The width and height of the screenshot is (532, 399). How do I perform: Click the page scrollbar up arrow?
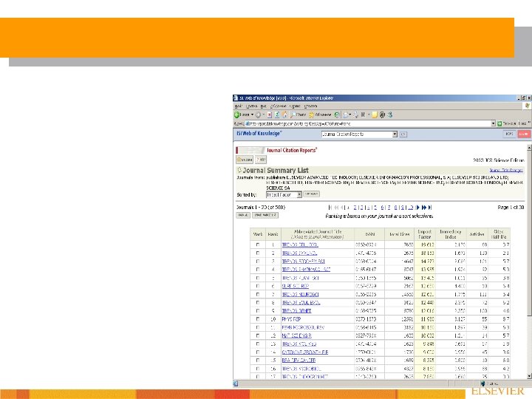coord(529,148)
